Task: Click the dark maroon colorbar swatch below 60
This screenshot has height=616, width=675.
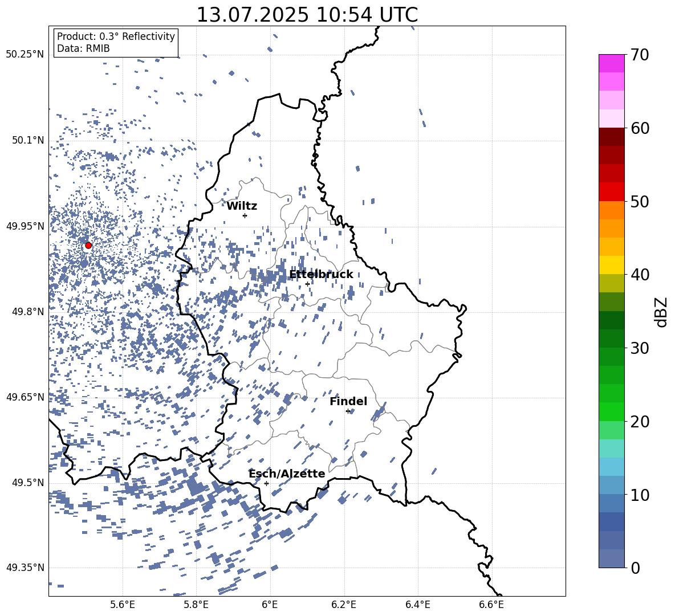Action: coord(611,137)
